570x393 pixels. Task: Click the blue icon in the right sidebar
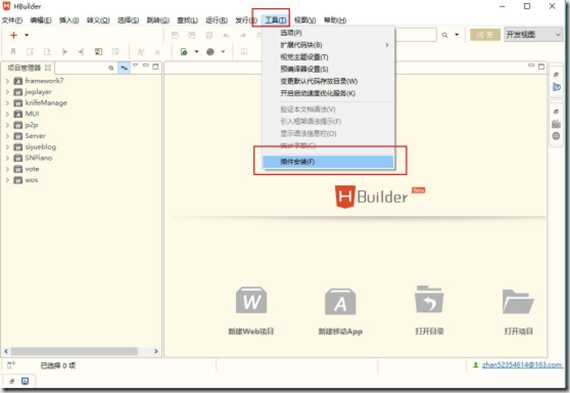(x=556, y=87)
